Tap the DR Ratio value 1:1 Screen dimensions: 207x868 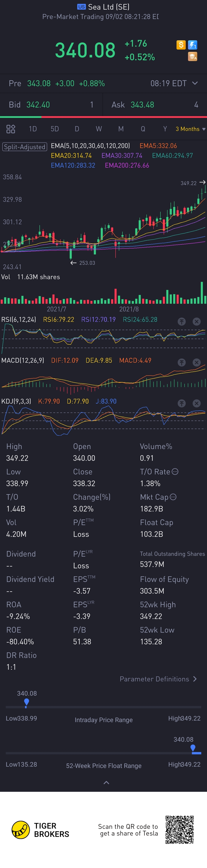tap(11, 667)
